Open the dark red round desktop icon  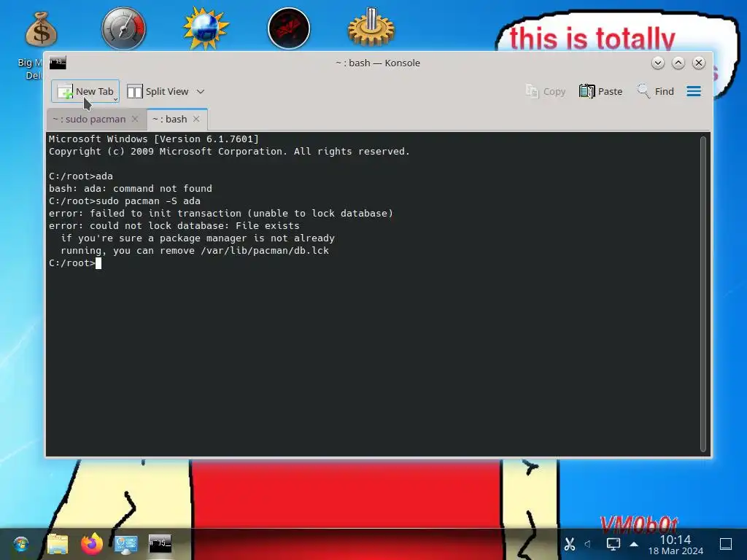(289, 28)
